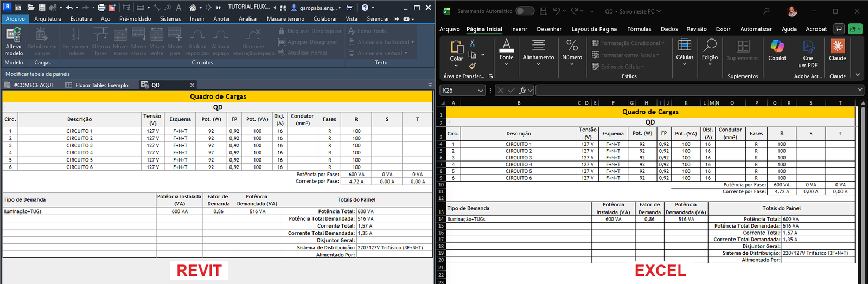The height and width of the screenshot is (284, 868).
Task: Click Excel row 14 header
Action: click(441, 219)
